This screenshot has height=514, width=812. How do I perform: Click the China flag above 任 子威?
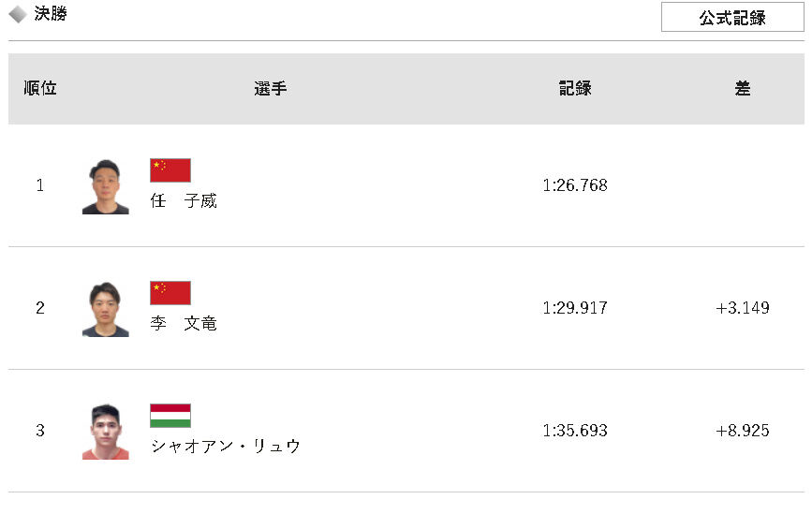pos(170,170)
